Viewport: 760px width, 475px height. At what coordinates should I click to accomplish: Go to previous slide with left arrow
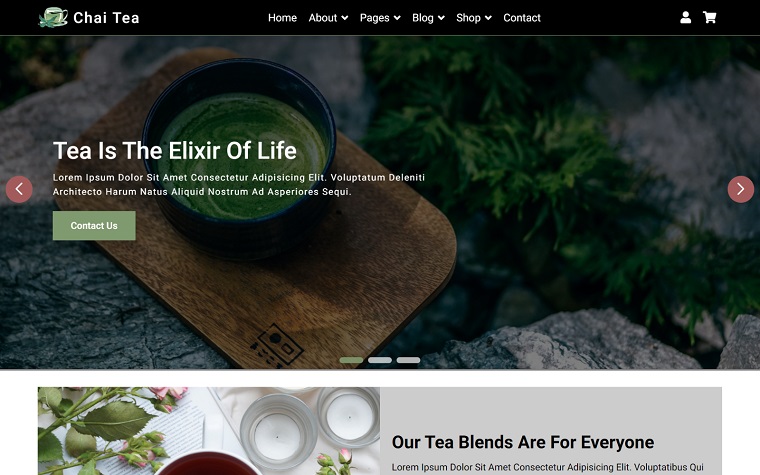point(19,189)
